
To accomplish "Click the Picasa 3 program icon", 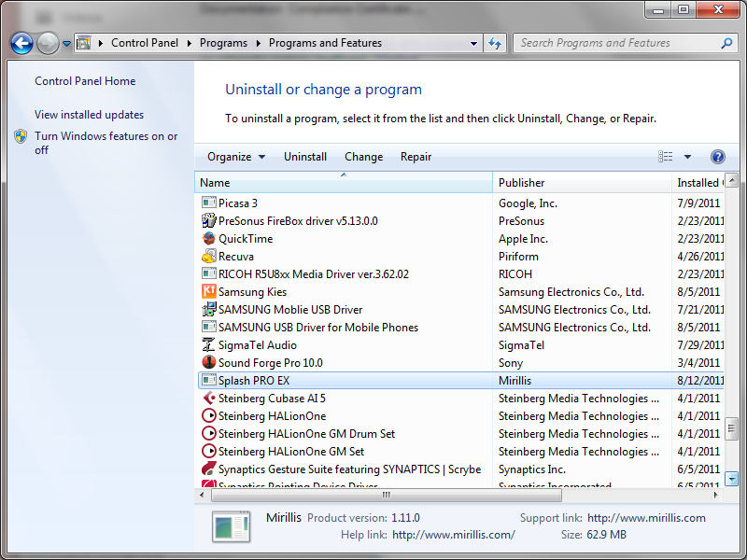I will 208,203.
